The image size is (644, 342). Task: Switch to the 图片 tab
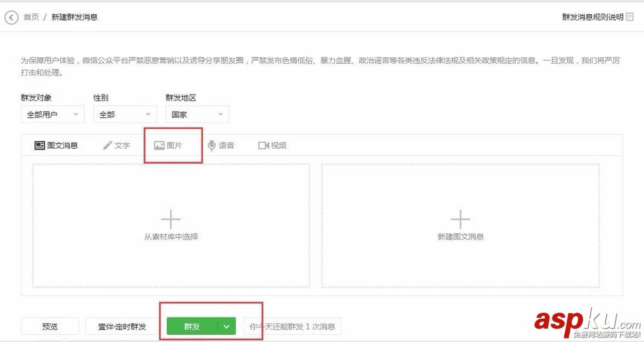(168, 146)
